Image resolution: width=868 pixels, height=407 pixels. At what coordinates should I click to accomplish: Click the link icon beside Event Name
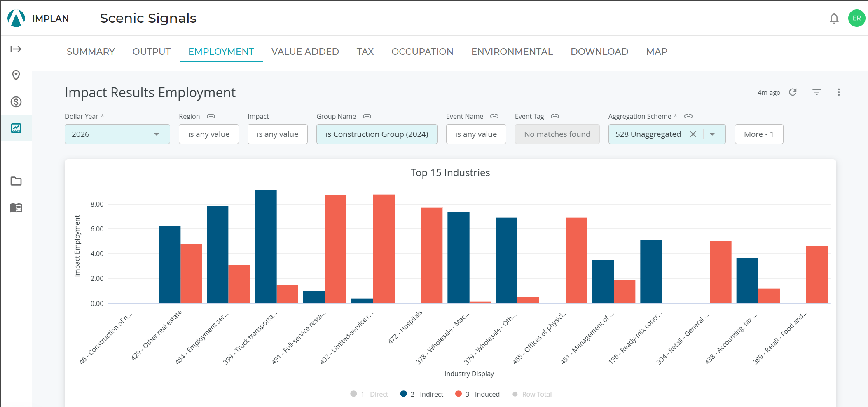(494, 116)
